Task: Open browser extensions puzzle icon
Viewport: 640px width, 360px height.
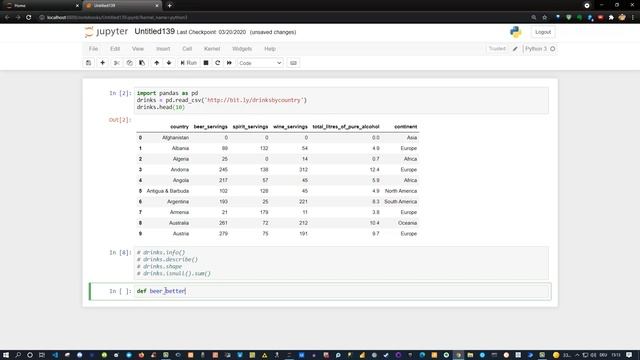Action: pyautogui.click(x=611, y=18)
